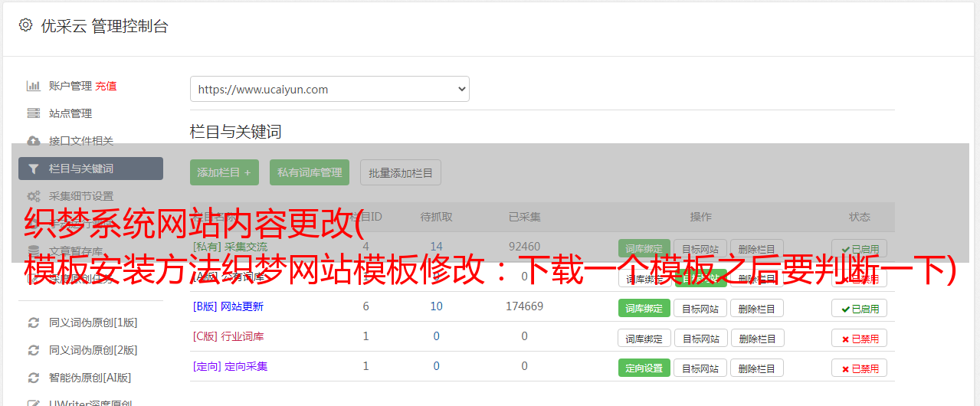
Task: Click the 已采集 column header
Action: (525, 217)
